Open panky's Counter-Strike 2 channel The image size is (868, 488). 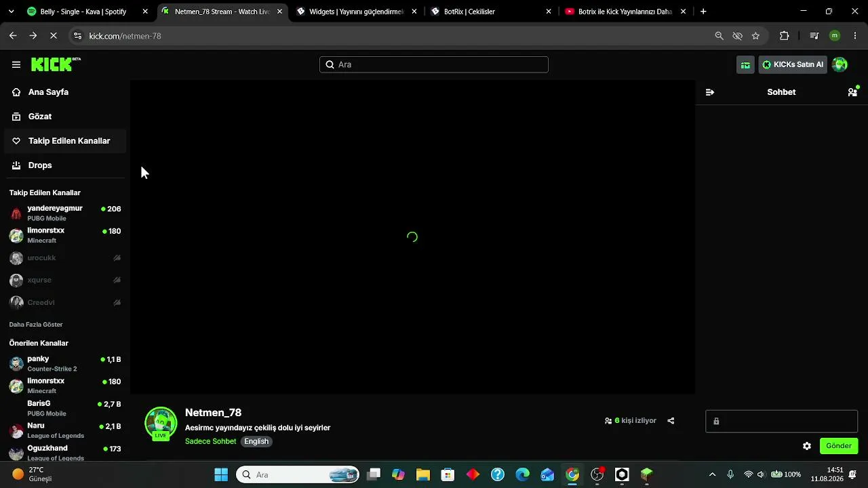coord(65,363)
